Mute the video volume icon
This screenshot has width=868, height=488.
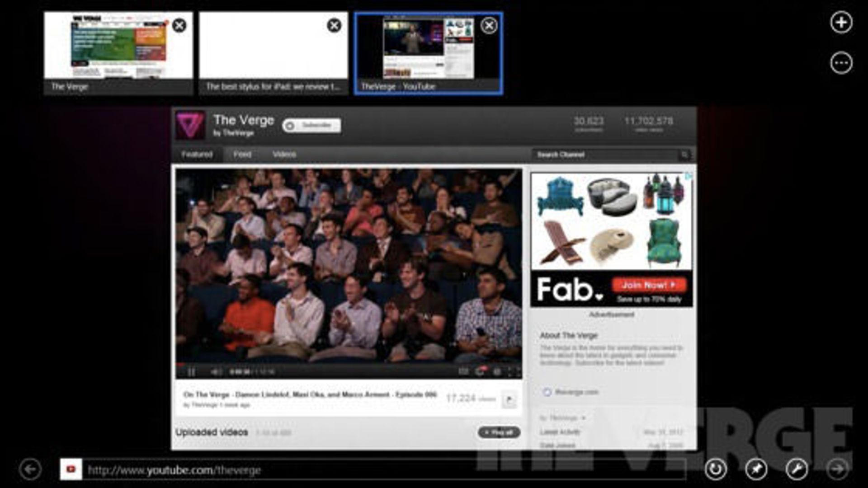click(216, 372)
